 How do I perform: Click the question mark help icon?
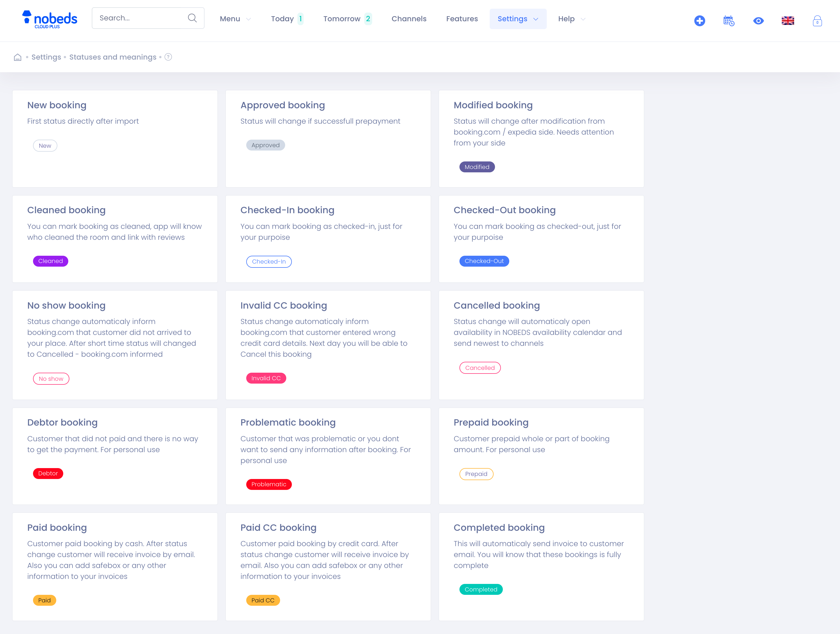click(168, 57)
